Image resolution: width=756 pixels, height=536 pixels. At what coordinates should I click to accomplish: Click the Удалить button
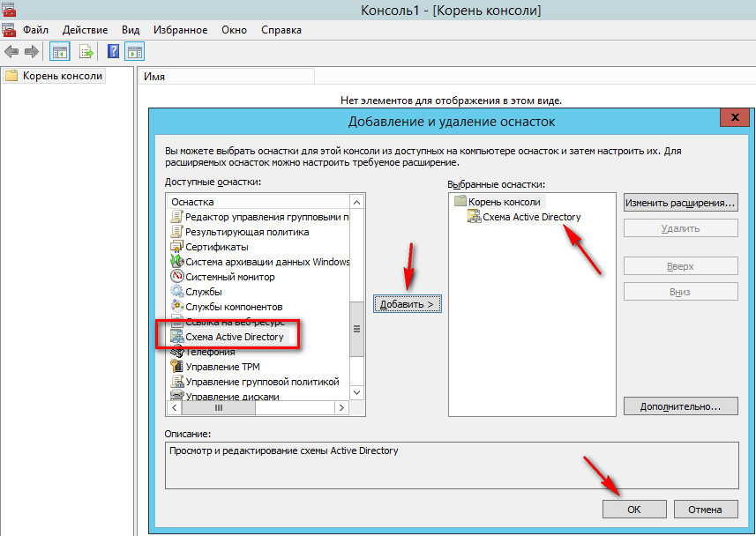(680, 228)
